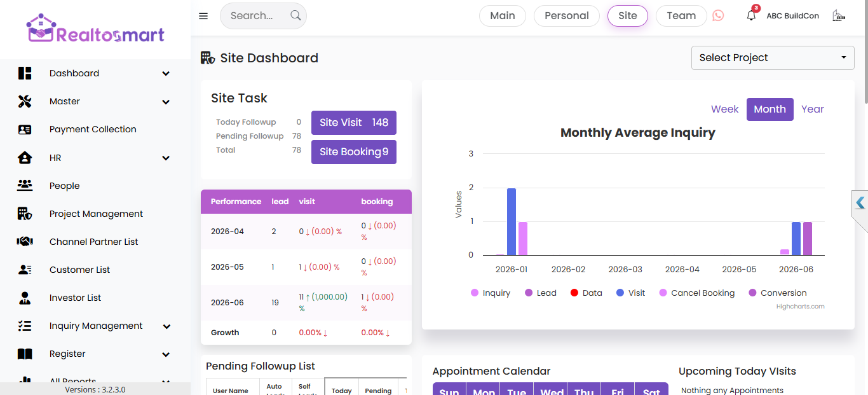Viewport: 868px width, 395px height.
Task: Open Payment Collection in the sidebar
Action: (93, 129)
